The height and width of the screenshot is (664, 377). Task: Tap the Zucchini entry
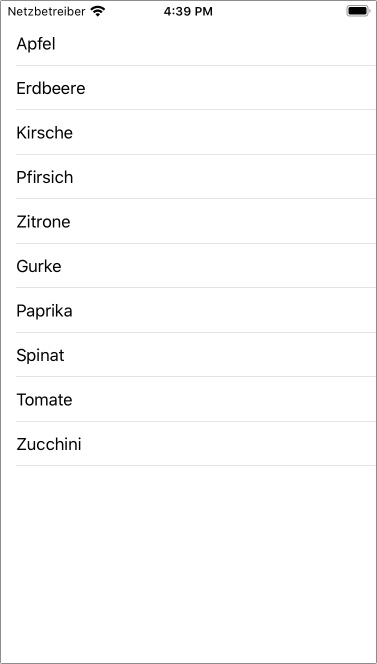pos(188,444)
